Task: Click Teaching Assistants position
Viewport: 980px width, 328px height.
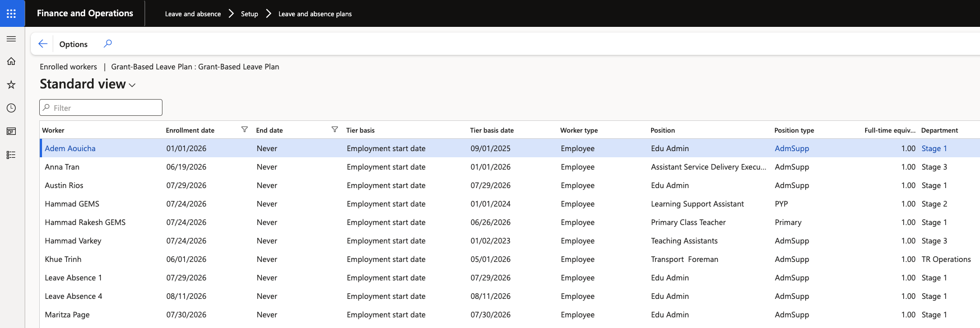Action: point(684,241)
